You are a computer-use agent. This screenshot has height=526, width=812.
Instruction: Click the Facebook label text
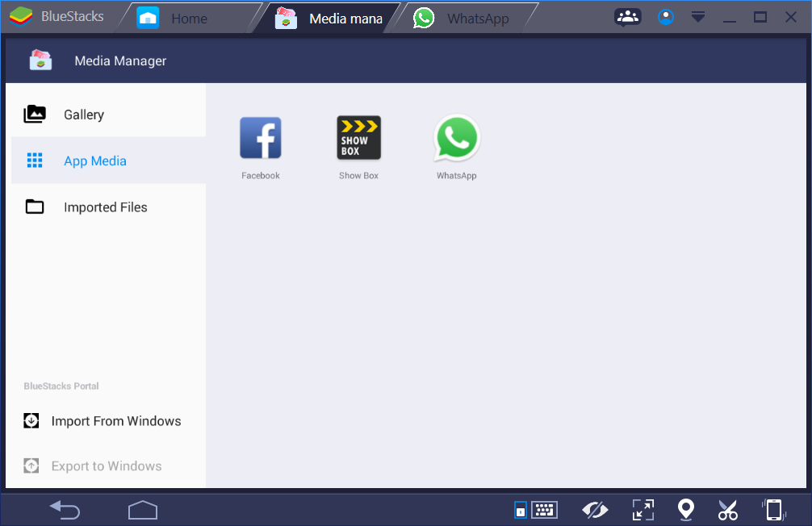coord(261,176)
